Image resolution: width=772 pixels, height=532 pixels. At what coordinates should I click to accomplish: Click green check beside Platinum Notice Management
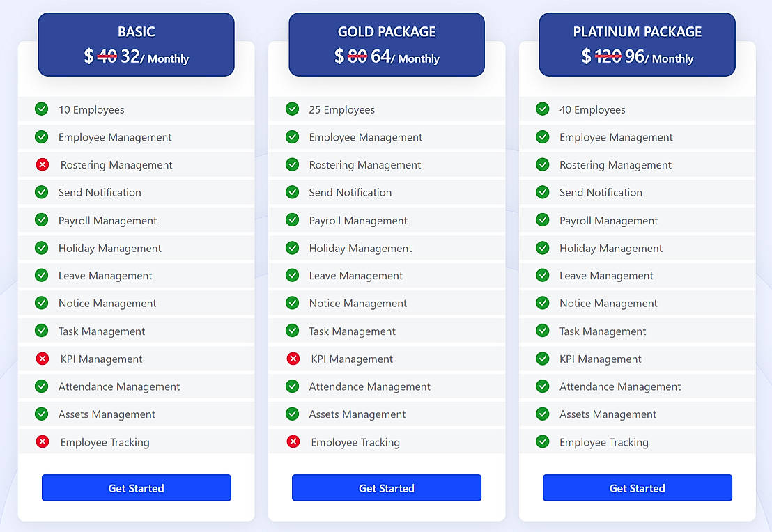[x=543, y=303]
